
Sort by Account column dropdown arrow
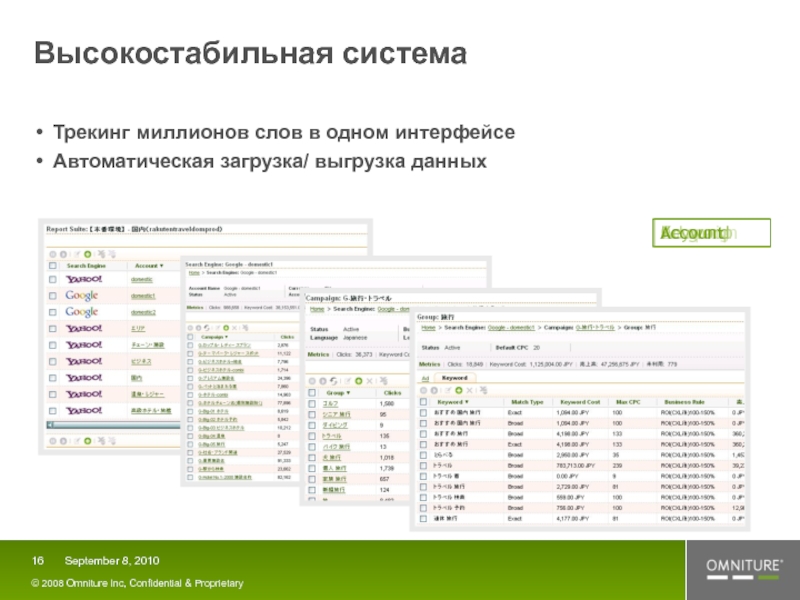click(161, 266)
